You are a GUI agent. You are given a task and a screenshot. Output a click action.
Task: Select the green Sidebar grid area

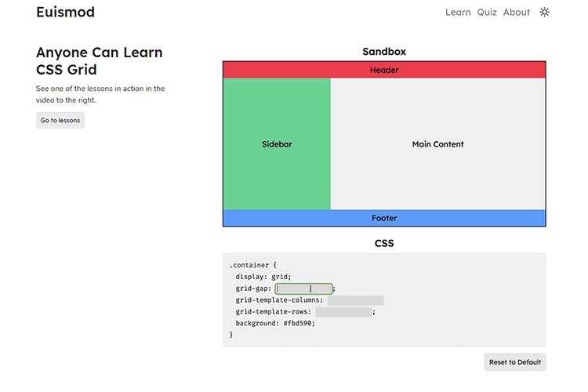coord(277,144)
